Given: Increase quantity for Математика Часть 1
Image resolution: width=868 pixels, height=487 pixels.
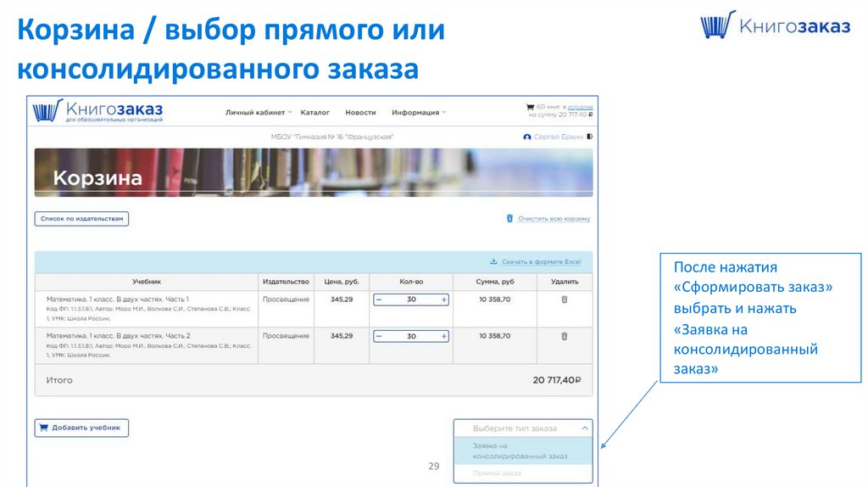Looking at the screenshot, I should point(443,299).
